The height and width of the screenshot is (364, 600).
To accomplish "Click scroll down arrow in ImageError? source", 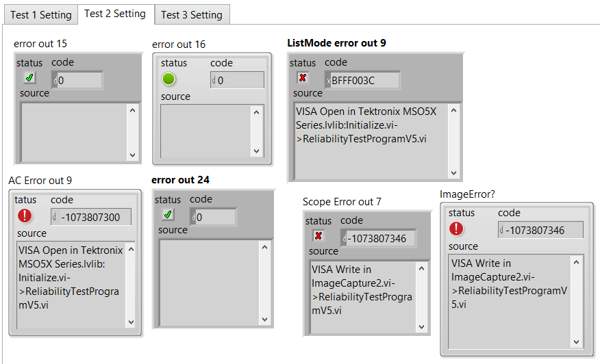I will click(x=576, y=342).
